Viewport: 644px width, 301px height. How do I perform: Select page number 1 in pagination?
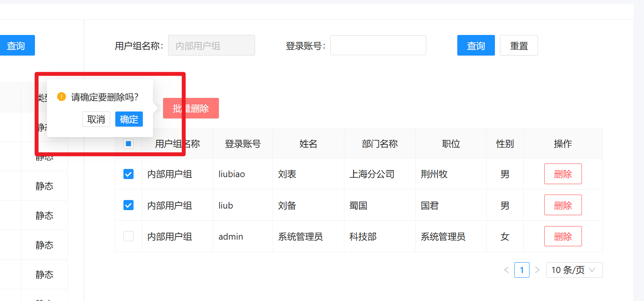522,270
